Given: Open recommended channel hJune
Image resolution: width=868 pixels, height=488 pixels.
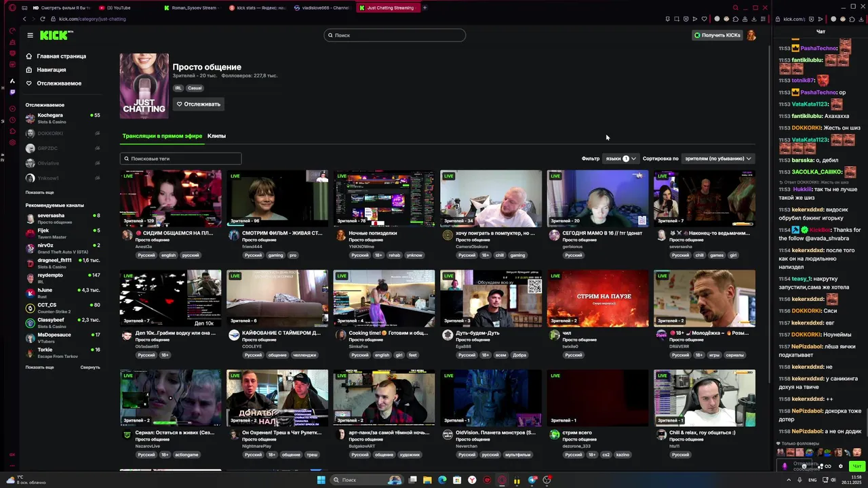Looking at the screenshot, I should point(62,293).
